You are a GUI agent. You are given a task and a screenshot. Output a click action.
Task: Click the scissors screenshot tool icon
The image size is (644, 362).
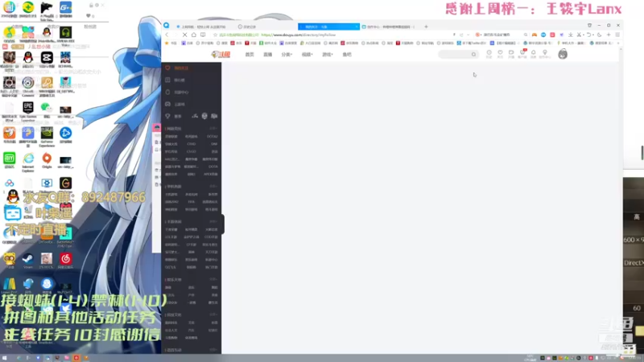579,35
